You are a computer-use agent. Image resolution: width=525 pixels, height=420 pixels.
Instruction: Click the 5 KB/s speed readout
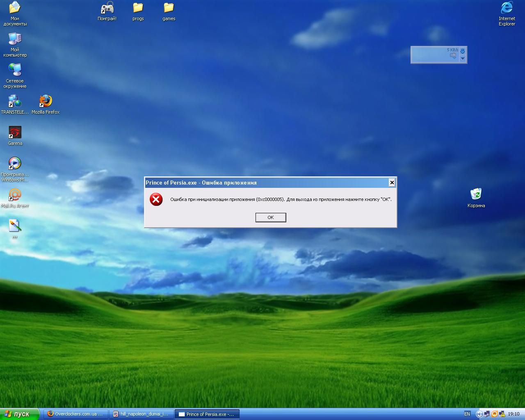[x=452, y=50]
